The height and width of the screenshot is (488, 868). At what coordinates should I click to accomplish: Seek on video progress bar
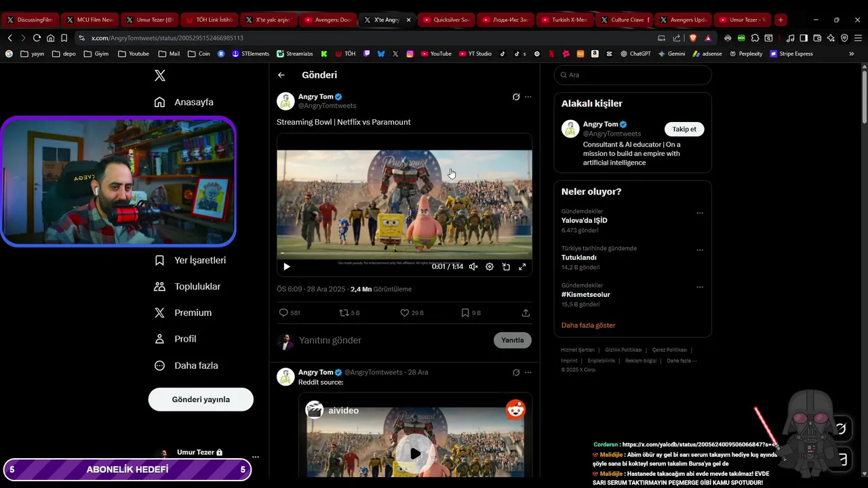tap(404, 253)
